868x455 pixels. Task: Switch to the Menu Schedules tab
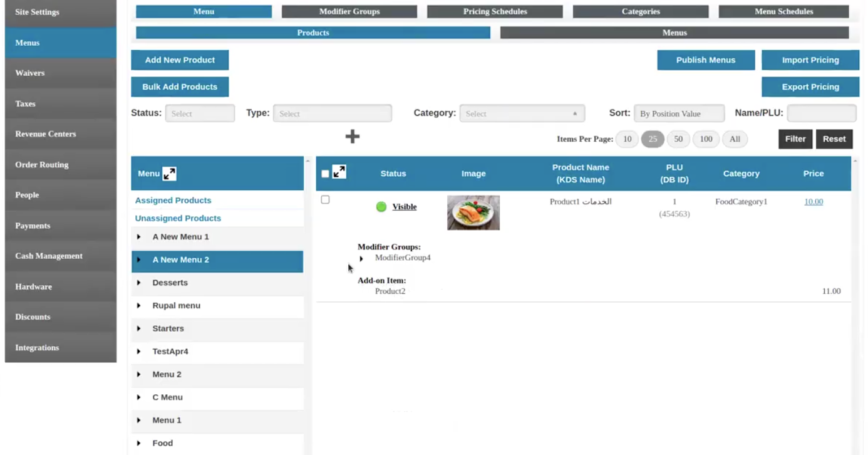[783, 11]
